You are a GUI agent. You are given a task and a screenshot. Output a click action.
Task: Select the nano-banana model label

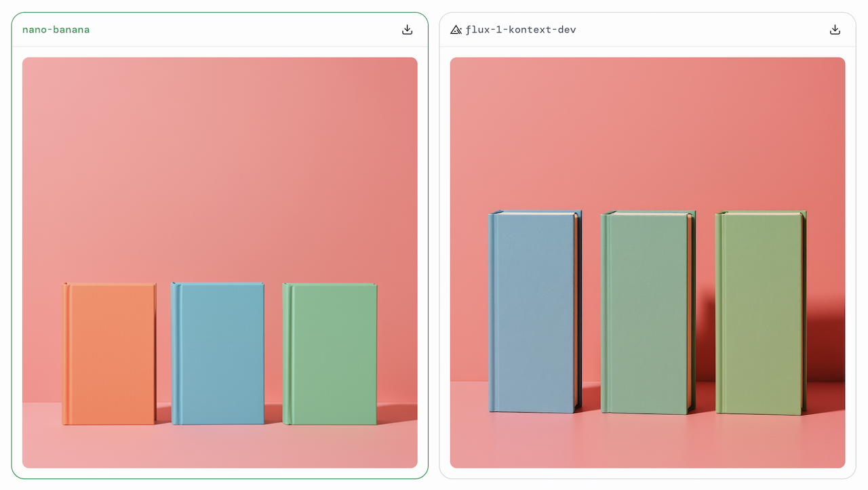(x=56, y=30)
